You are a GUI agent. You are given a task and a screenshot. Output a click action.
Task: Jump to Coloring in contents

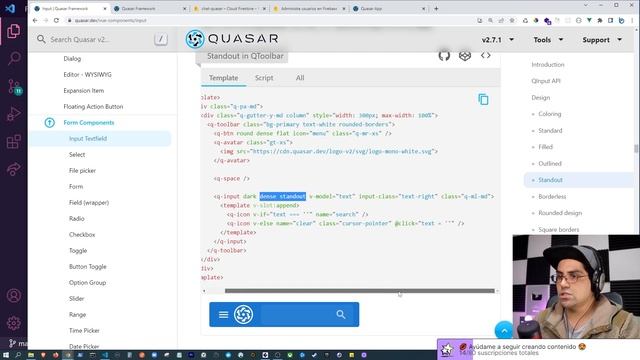click(549, 114)
